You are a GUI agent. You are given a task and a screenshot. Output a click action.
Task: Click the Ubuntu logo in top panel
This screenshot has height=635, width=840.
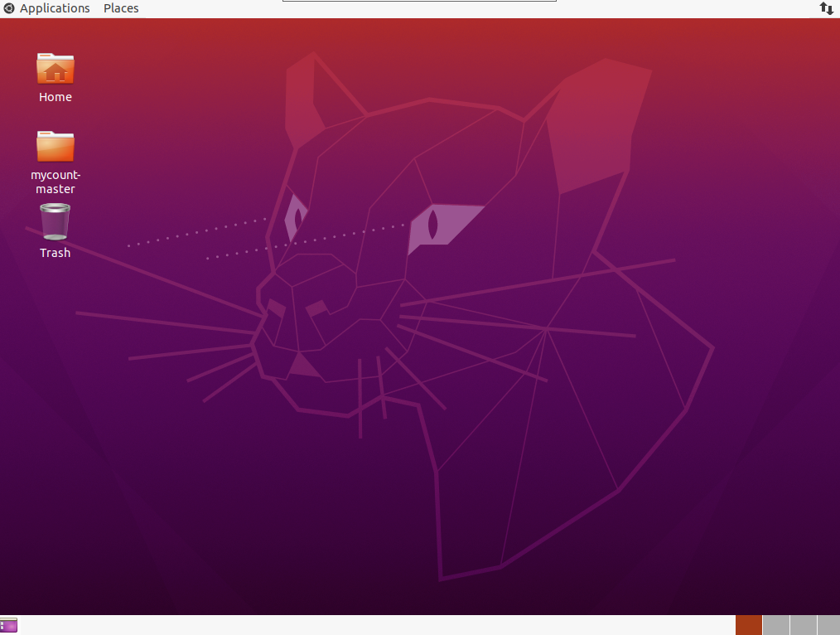tap(8, 8)
